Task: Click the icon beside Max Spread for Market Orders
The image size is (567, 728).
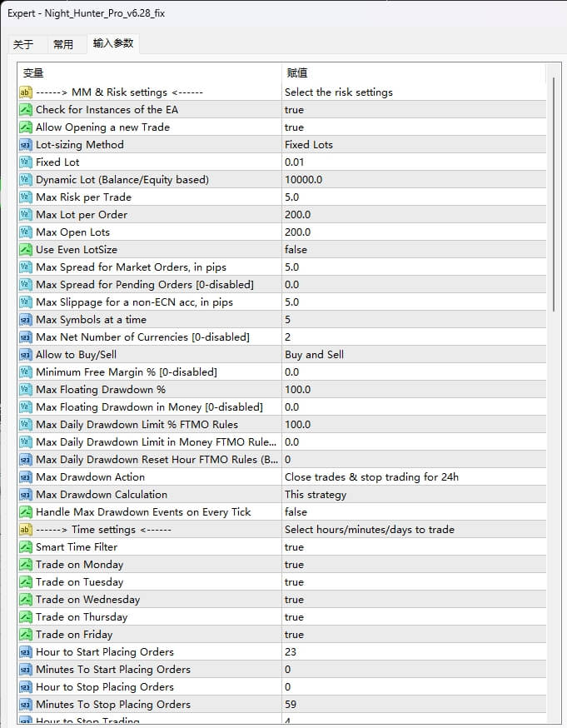Action: tap(26, 267)
